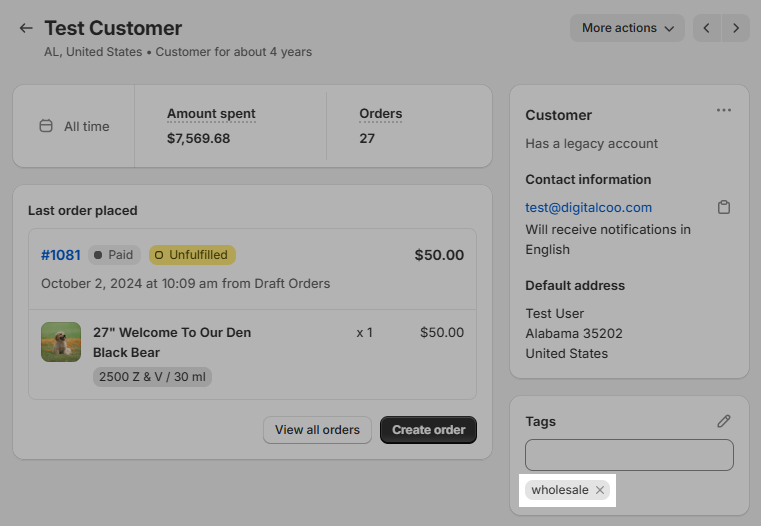The height and width of the screenshot is (526, 761).
Task: Click the Unfulfilled status badge
Action: (x=192, y=255)
